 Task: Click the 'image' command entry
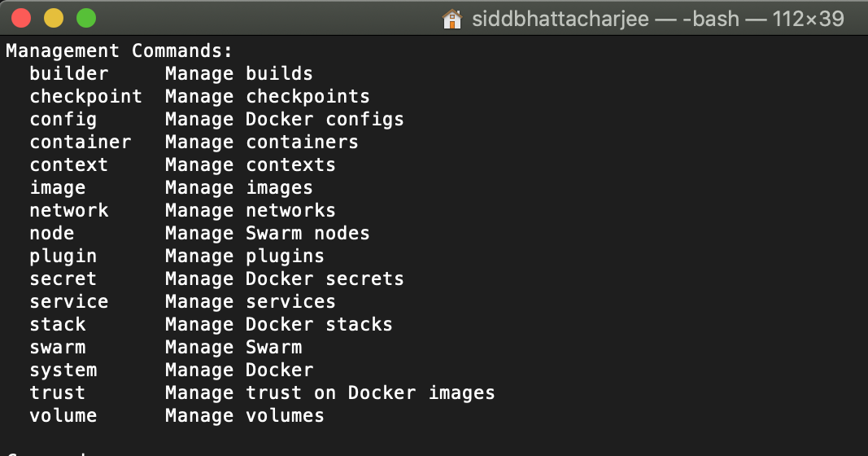(57, 188)
